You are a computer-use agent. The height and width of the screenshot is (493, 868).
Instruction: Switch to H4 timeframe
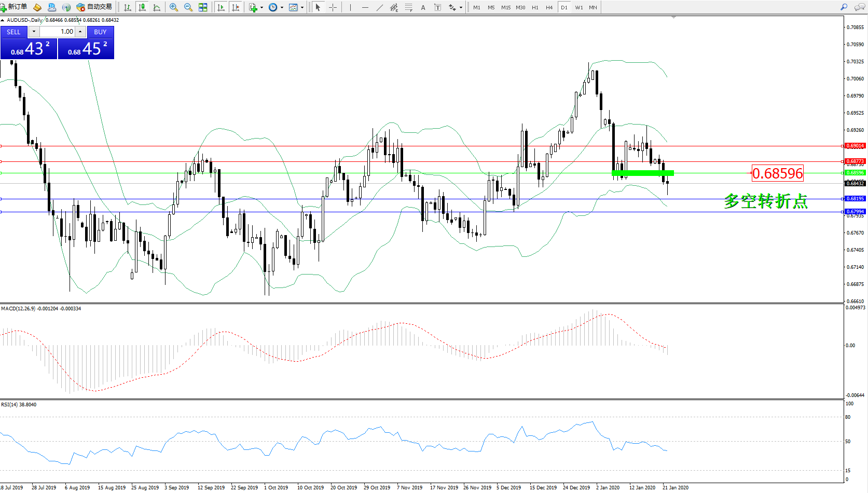tap(549, 7)
